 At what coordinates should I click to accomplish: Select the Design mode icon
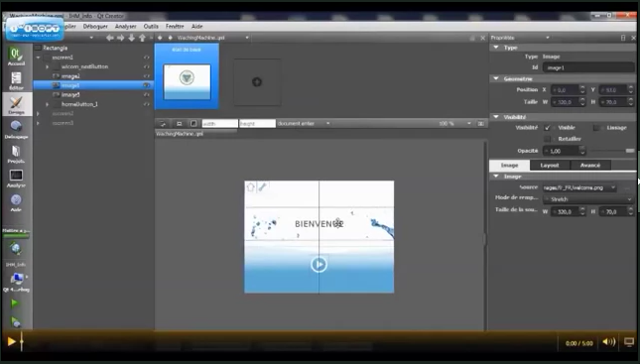[16, 105]
